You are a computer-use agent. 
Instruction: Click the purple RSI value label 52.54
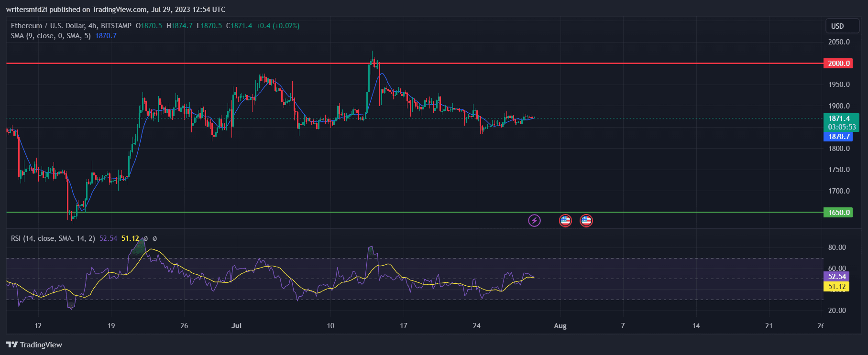coord(836,277)
